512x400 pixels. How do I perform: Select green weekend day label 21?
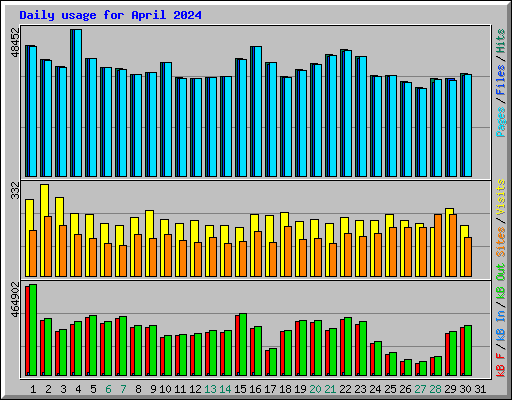point(330,389)
